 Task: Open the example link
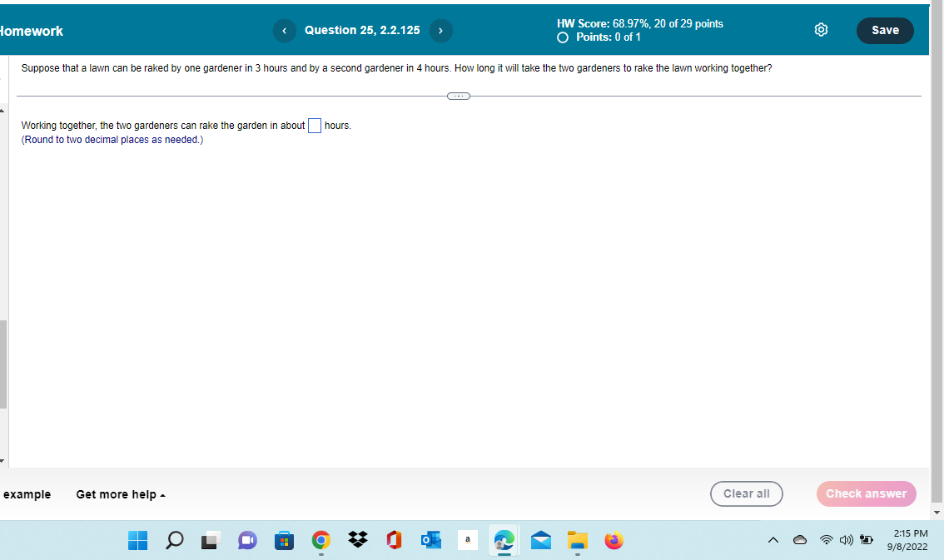27,493
